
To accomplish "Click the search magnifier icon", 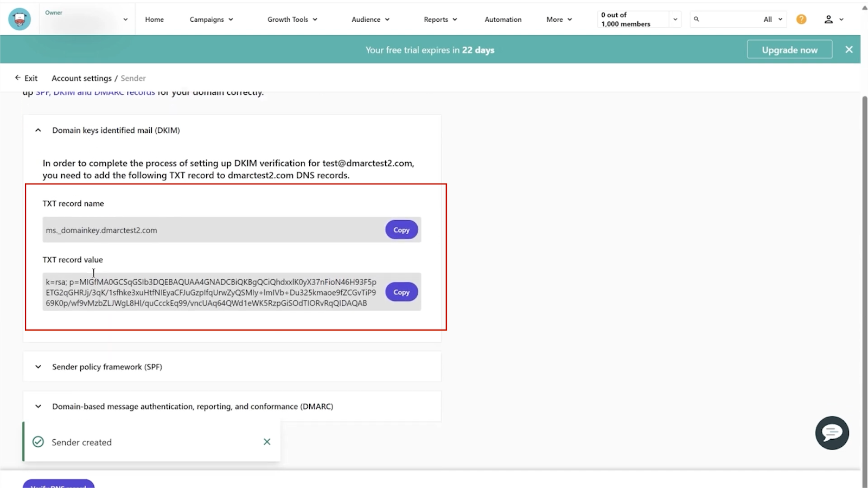I will [x=697, y=20].
